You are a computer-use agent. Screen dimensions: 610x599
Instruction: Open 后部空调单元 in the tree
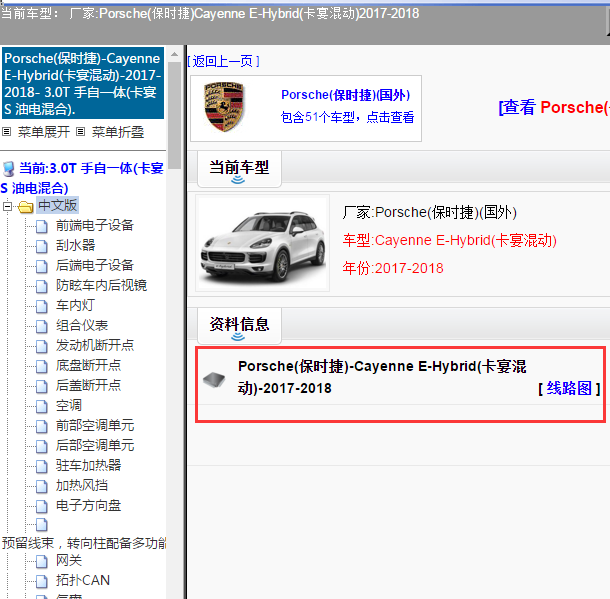[x=95, y=445]
